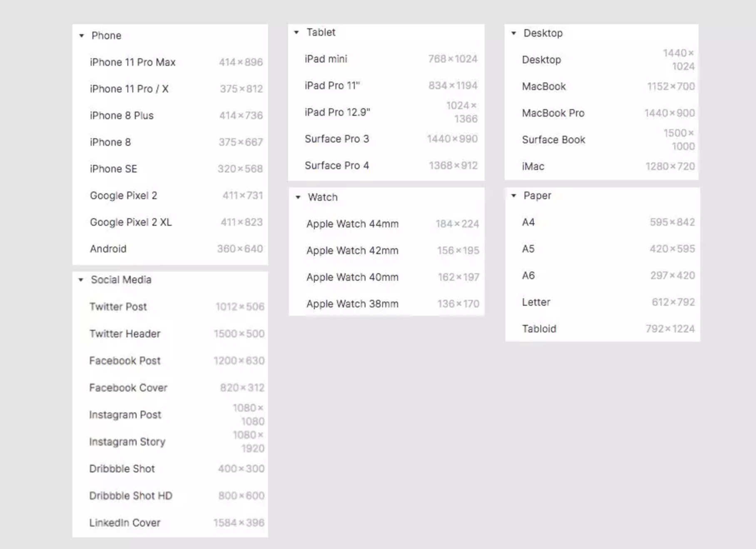Viewport: 756px width, 549px height.
Task: Pick the Tabloid paper preset
Action: pos(603,329)
